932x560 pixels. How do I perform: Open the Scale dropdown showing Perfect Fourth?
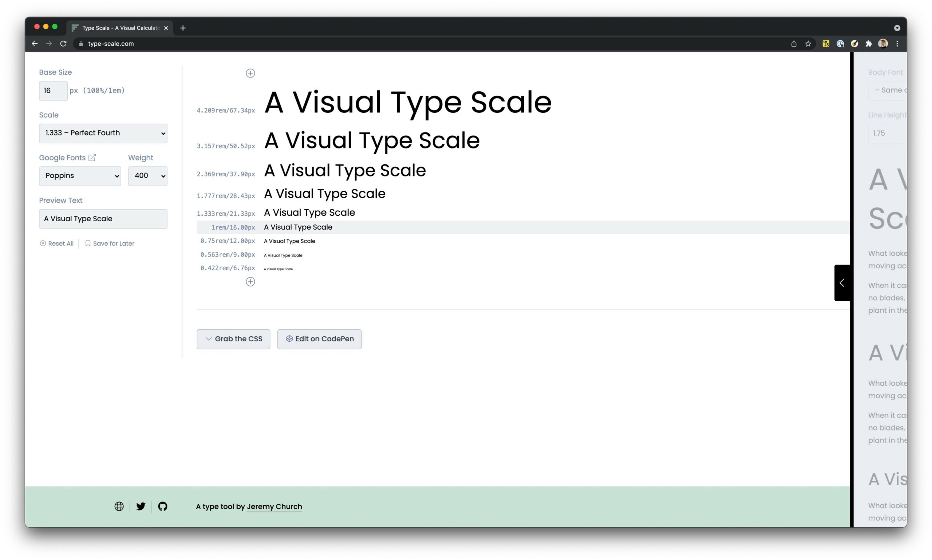point(103,133)
